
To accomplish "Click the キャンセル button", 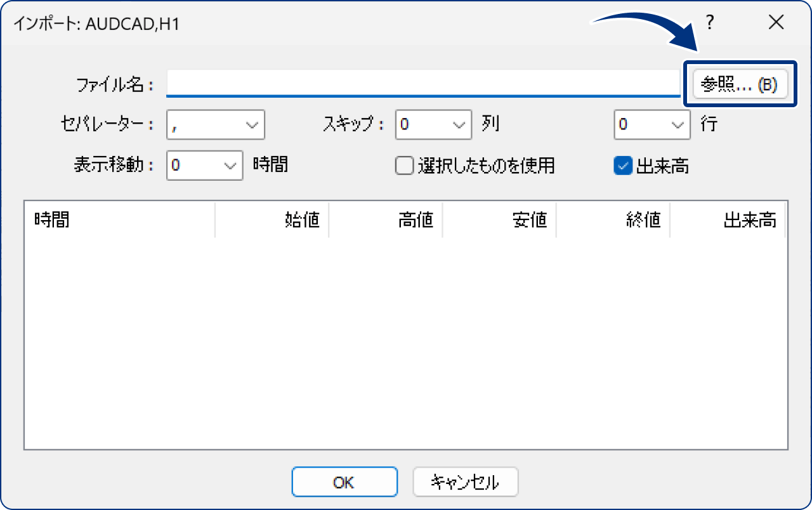I will click(465, 481).
